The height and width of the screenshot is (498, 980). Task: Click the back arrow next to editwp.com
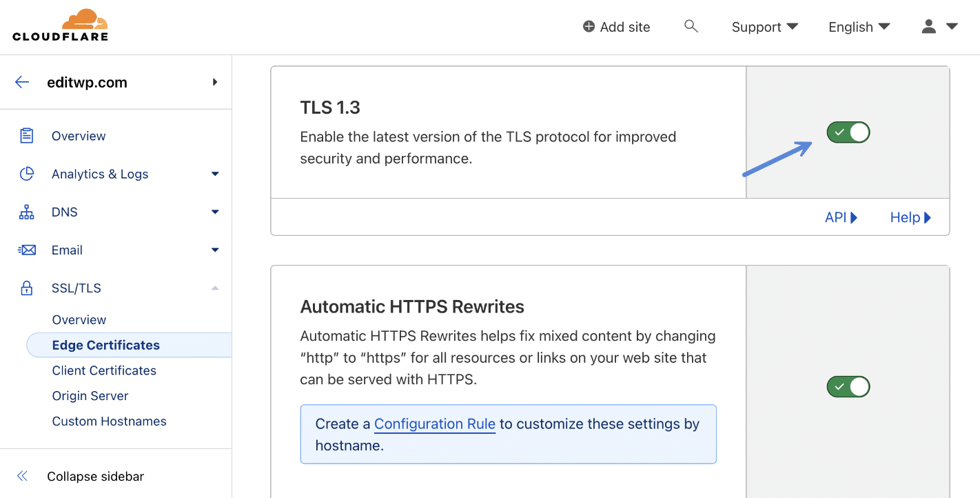pos(21,82)
